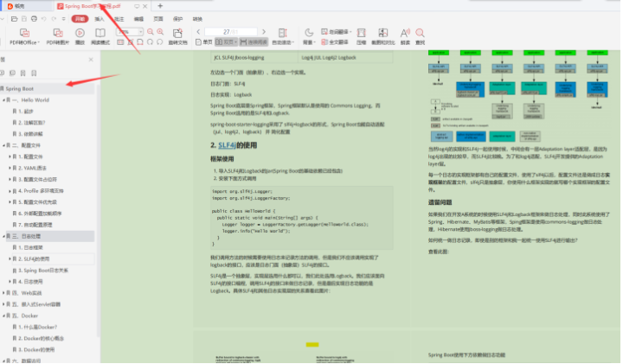
Task: Switch to the 保护 ribbon tab
Action: click(177, 19)
